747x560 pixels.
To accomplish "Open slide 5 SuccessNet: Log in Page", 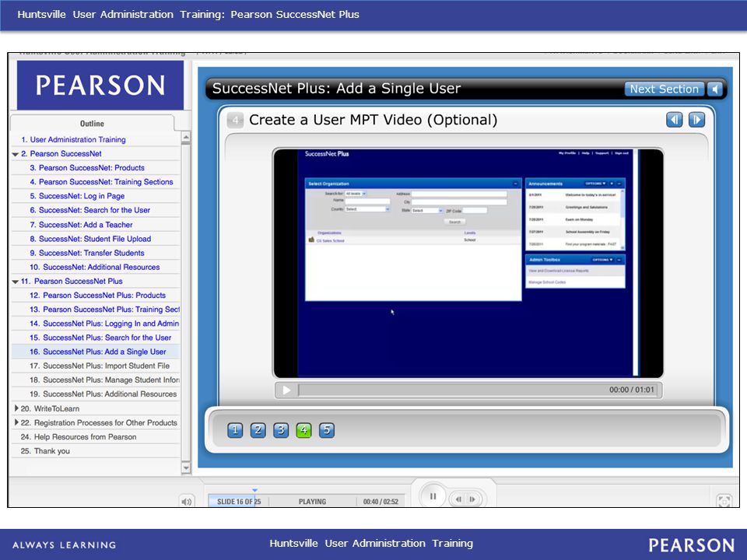I will click(77, 196).
